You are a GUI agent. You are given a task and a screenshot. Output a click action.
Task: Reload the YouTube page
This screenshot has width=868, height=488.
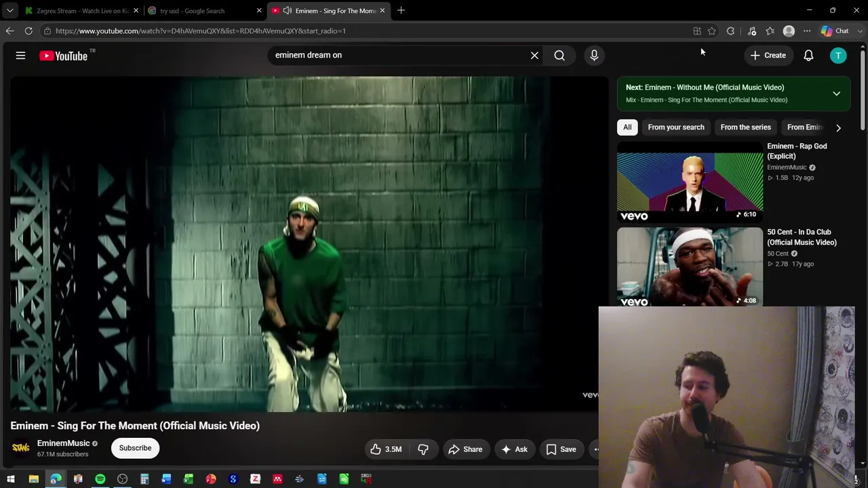pyautogui.click(x=28, y=30)
